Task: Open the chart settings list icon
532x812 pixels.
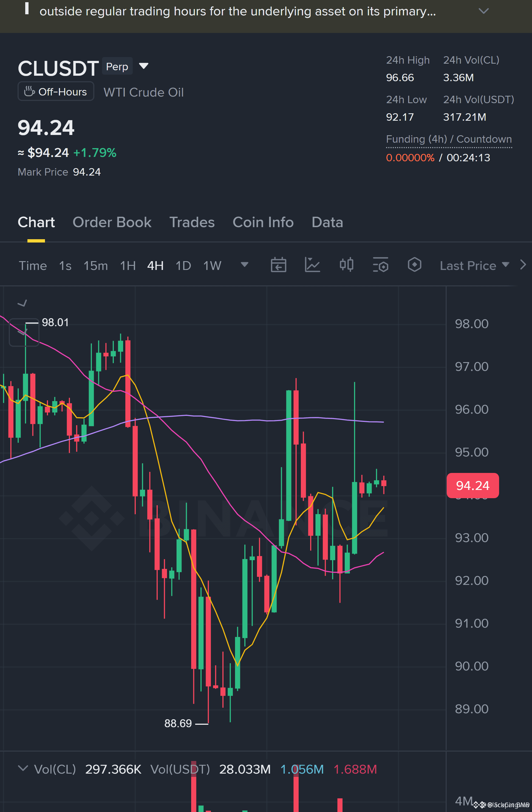Action: coord(381,265)
